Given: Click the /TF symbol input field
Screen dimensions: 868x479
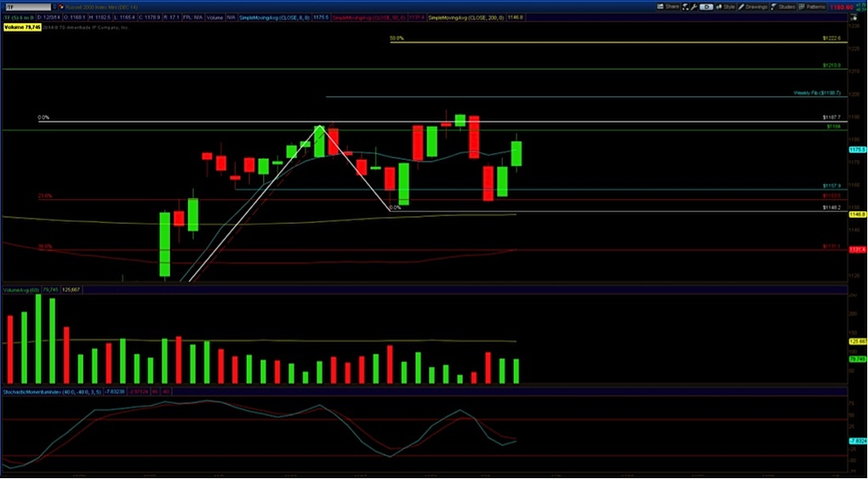Looking at the screenshot, I should (x=28, y=7).
